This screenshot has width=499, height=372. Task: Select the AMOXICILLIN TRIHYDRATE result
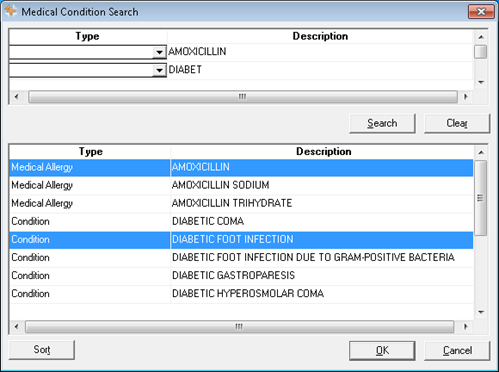[241, 203]
